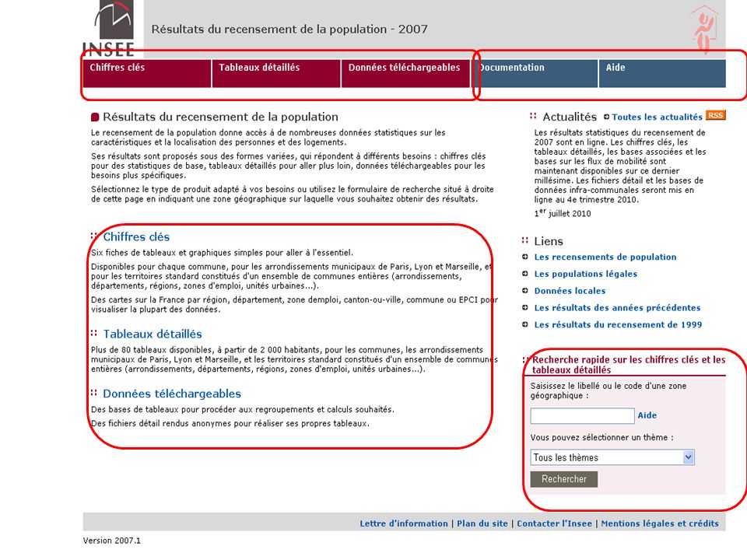Click Aide link next to search field

pos(647,415)
